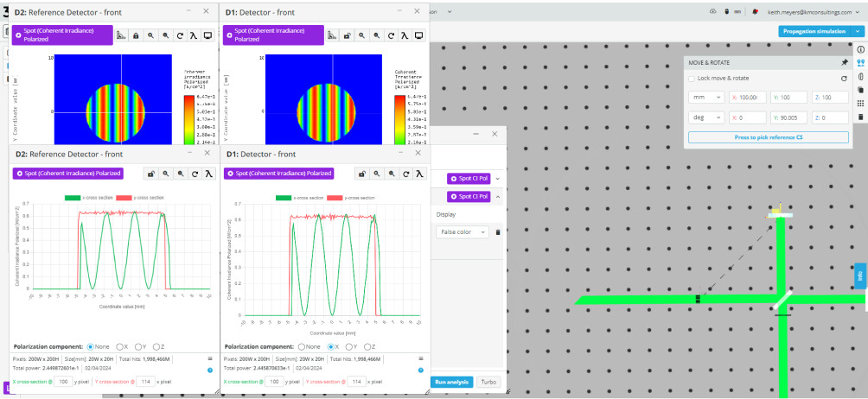868x399 pixels.
Task: Select X polarization in D2 cross-section window
Action: [x=119, y=346]
